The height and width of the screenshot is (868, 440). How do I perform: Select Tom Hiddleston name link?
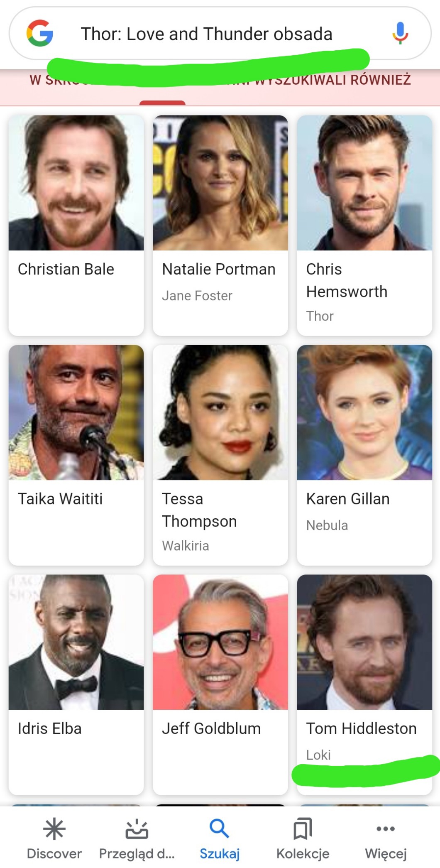point(361,728)
